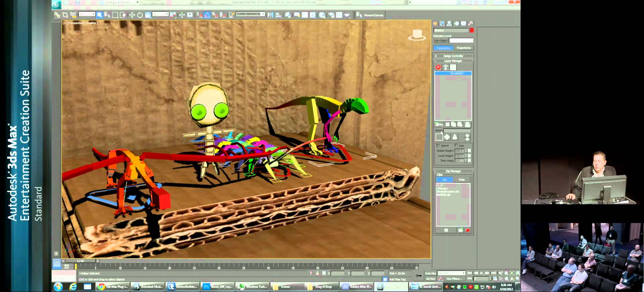
Task: Switch to the Trajectories tab
Action: tap(463, 48)
